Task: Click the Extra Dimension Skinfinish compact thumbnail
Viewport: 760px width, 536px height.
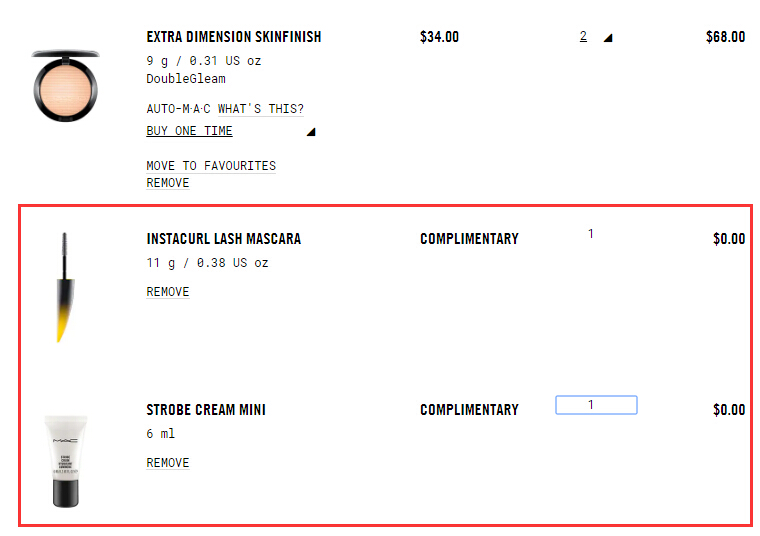Action: [65, 83]
